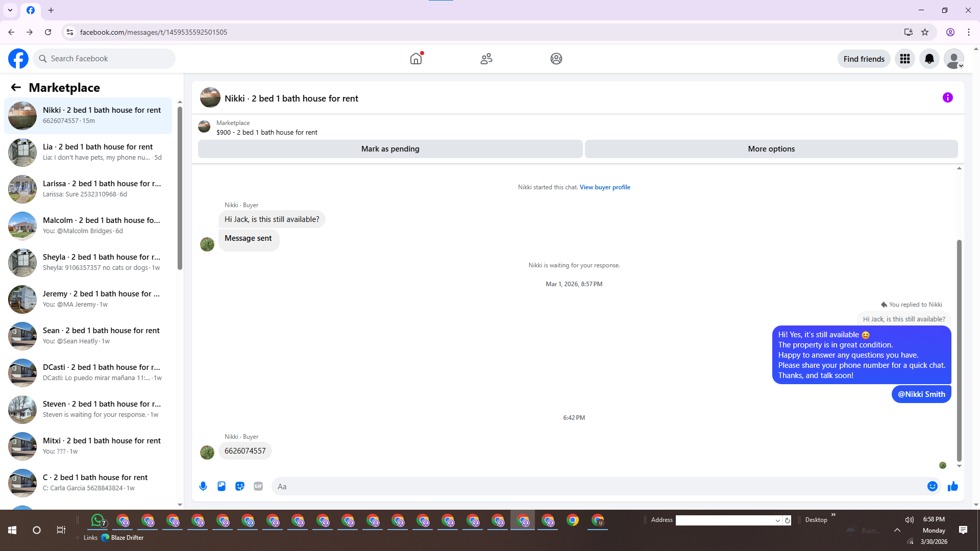Image resolution: width=980 pixels, height=551 pixels.
Task: Open the sticker picker icon
Action: [x=240, y=486]
